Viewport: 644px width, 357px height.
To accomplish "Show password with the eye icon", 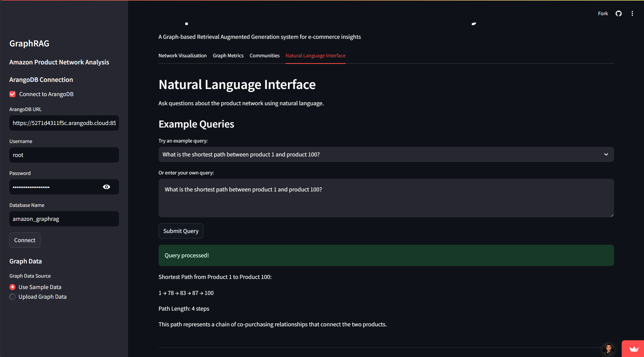I will 107,187.
